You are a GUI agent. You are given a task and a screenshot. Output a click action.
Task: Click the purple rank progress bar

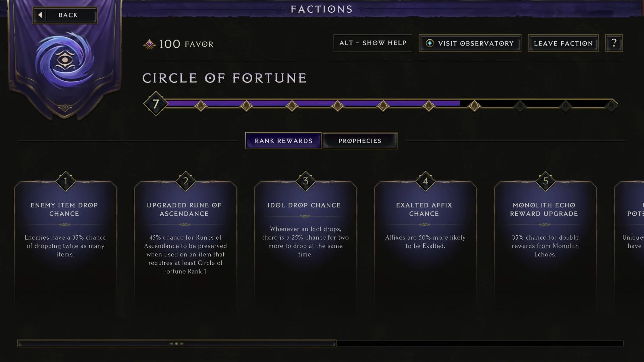[x=312, y=104]
